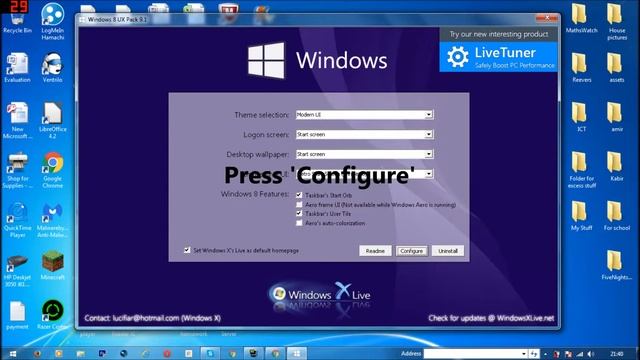Viewport: 640px width, 360px height.
Task: Open dropdown arrow below Desktop wallpaper row
Action: coord(429,174)
